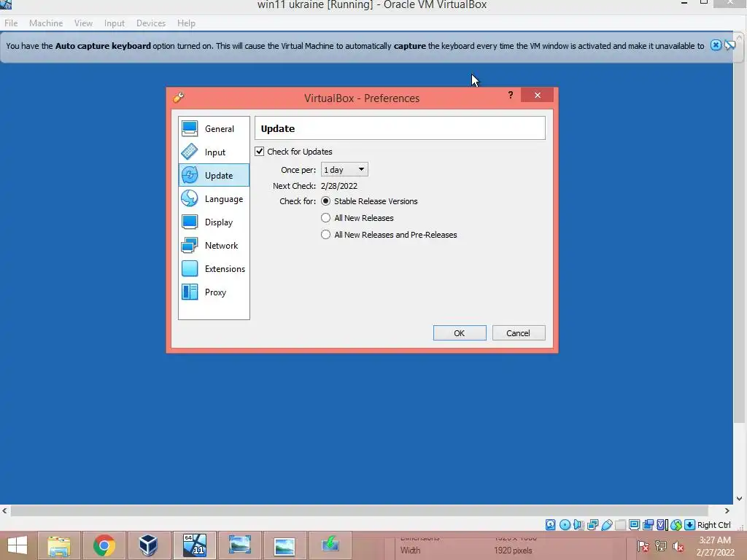Toggle the Check for Updates checkbox
This screenshot has width=747, height=560.
[259, 152]
